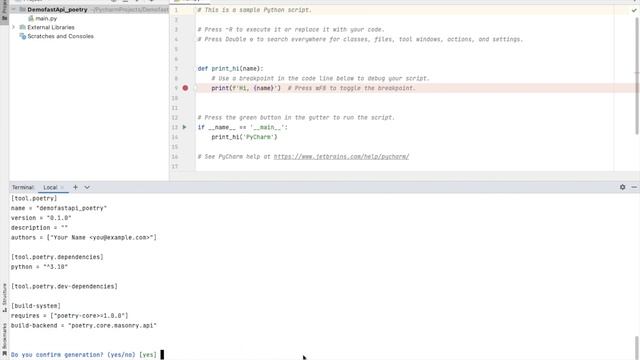Click the 'def print_hi(name):' code line
640x360 pixels.
pos(231,69)
